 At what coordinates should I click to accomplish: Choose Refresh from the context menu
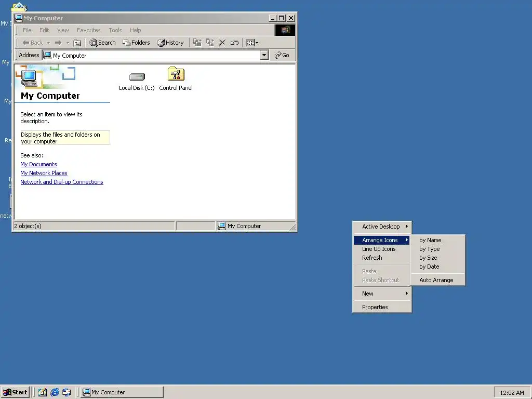pyautogui.click(x=382, y=258)
